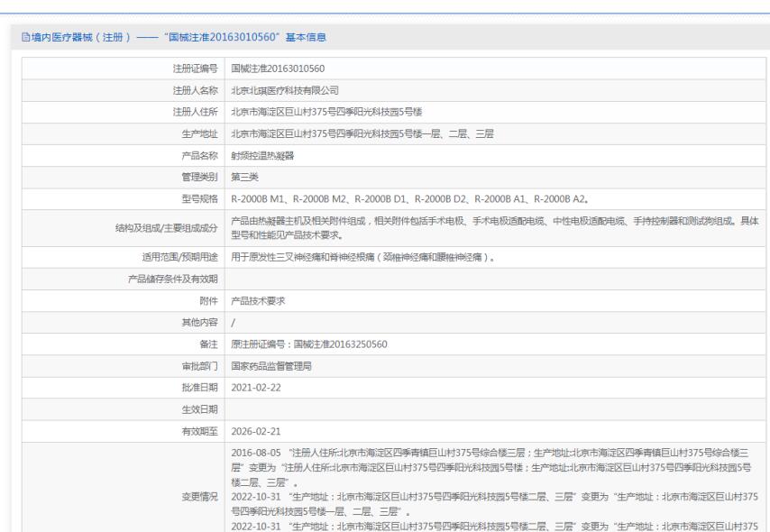Select production address ending 一层、二层、三层 in 生产地址 row
Viewport: 770px width, 532px height.
[362, 133]
